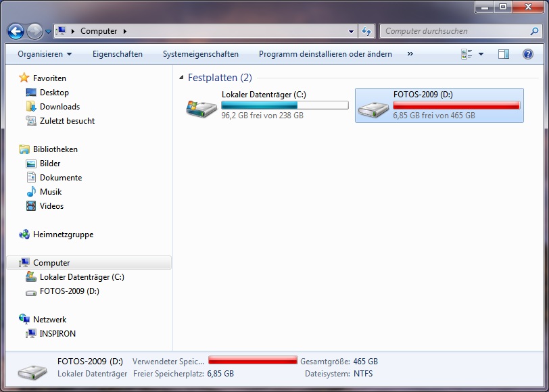Click the Computer durchsuchen search field
549x392 pixels.
(453, 31)
